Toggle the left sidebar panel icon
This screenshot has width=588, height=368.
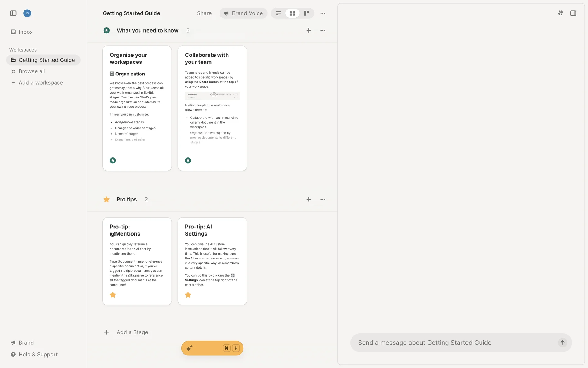point(13,13)
